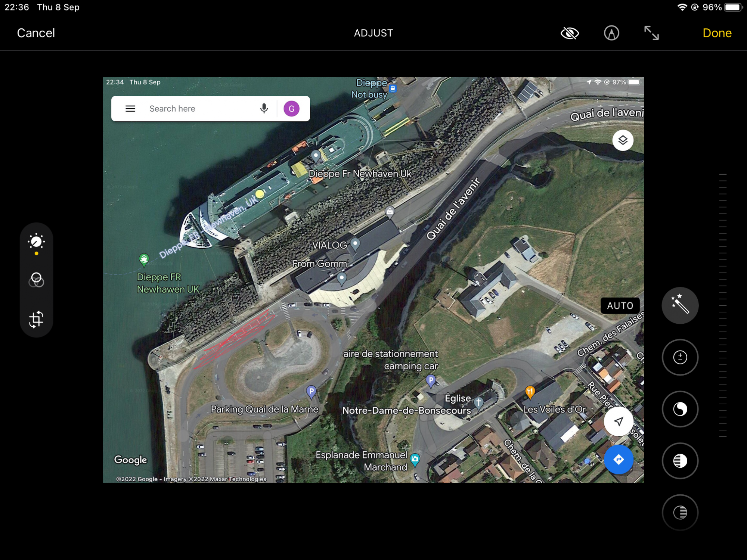Tap the battery indicator at 96%
Image resolution: width=747 pixels, height=560 pixels.
pos(733,7)
